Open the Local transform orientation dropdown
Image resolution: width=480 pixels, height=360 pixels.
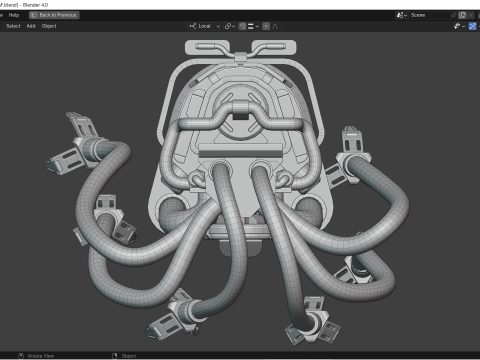point(204,26)
